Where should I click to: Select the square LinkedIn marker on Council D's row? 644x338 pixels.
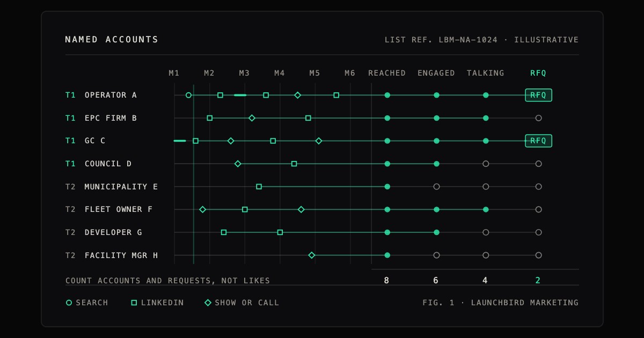294,164
